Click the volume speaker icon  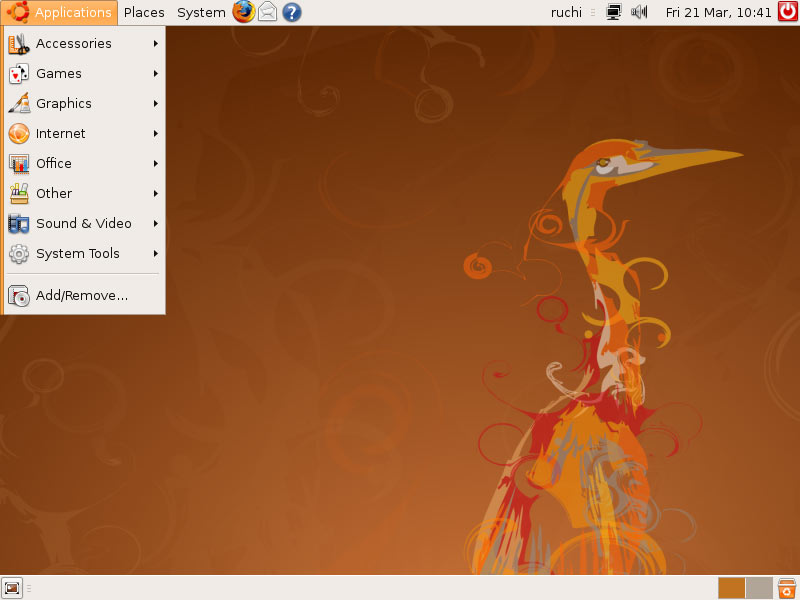pos(641,12)
